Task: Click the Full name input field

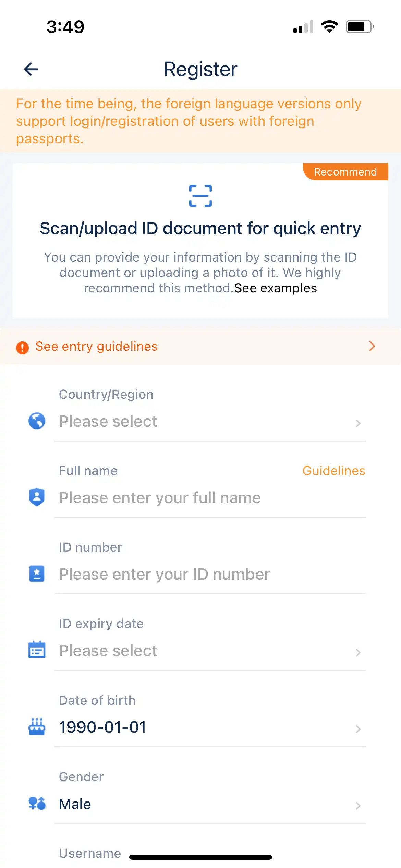Action: [x=209, y=498]
